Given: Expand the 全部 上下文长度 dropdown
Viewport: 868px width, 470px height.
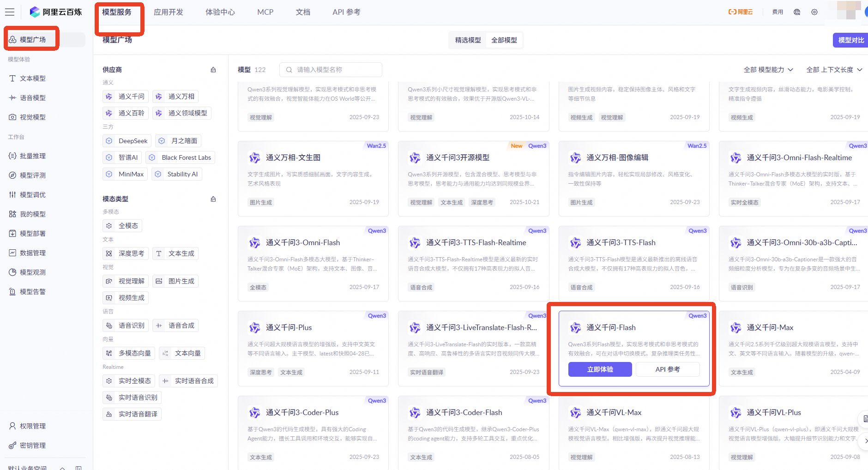Looking at the screenshot, I should pyautogui.click(x=834, y=70).
